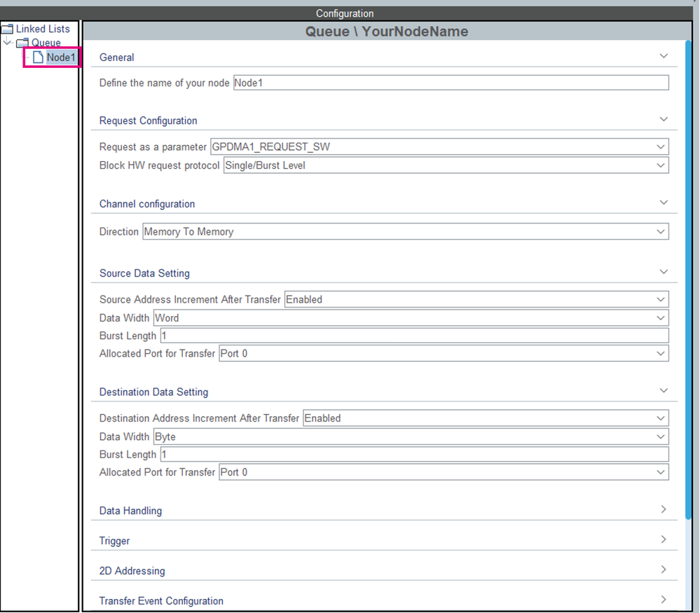This screenshot has height=613, width=700.
Task: Click the 'Request as a parameter' label
Action: point(153,147)
